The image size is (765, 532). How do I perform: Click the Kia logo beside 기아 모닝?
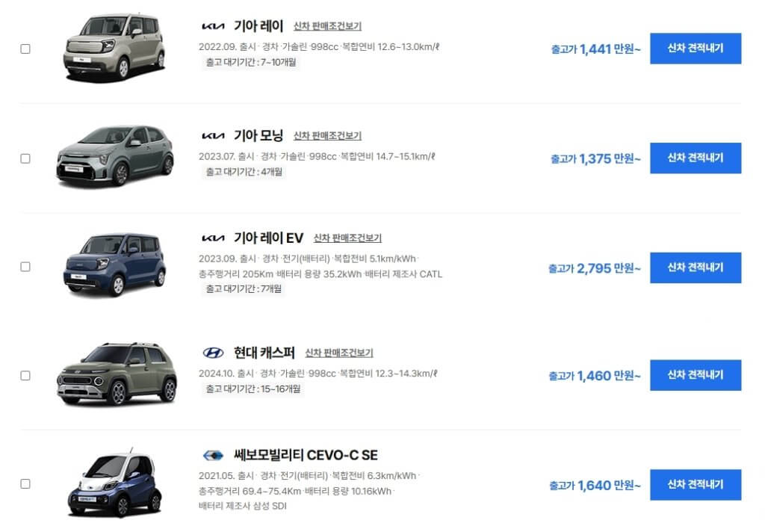213,136
